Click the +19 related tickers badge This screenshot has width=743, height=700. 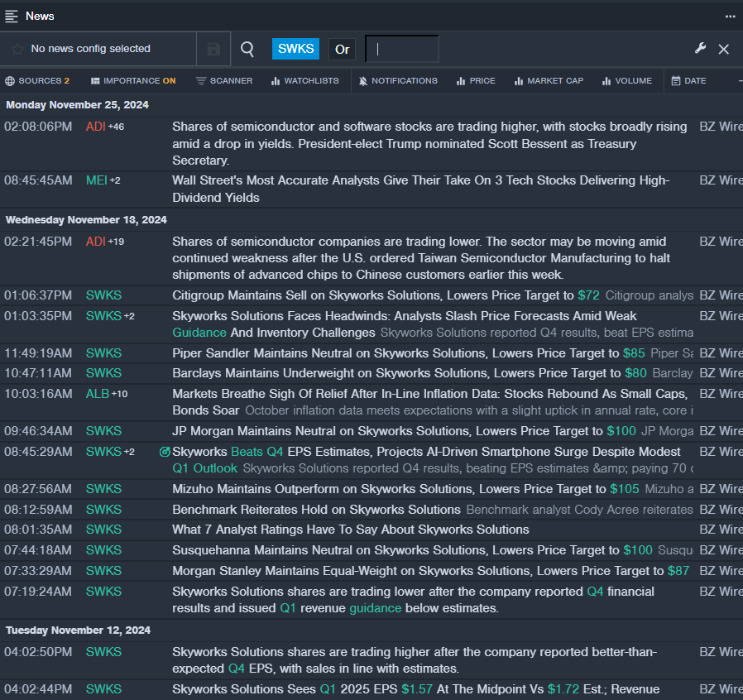116,242
